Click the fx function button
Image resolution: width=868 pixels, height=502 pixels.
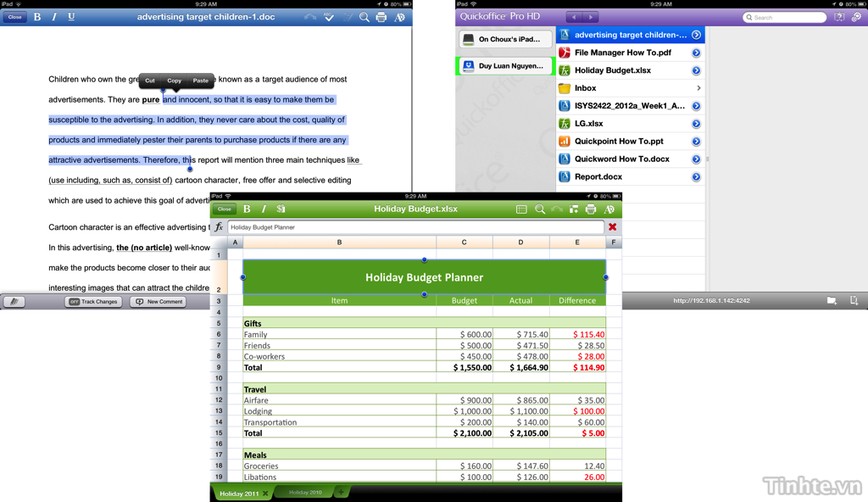click(219, 227)
